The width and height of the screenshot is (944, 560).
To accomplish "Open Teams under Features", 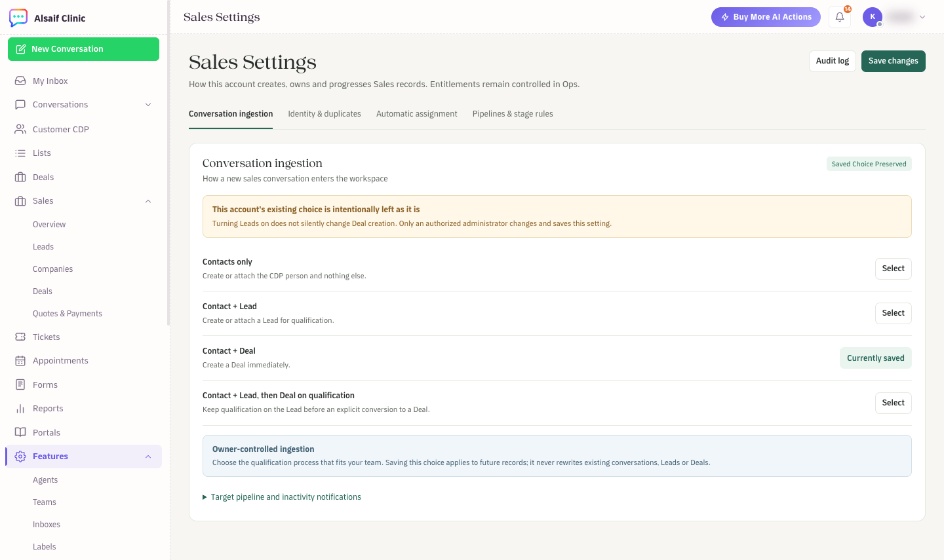I will coord(45,502).
